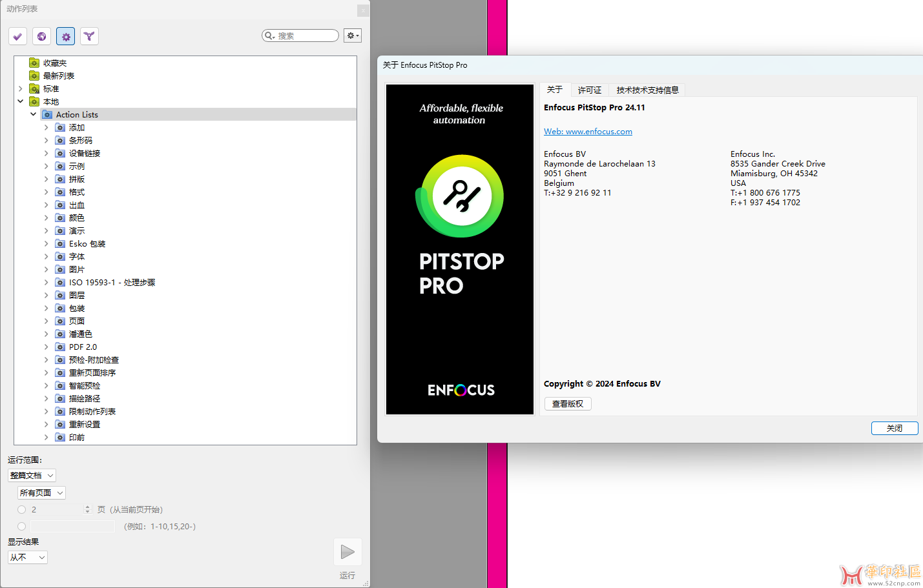Image resolution: width=923 pixels, height=588 pixels.
Task: Switch to the 技术技术支持信息 tab
Action: [x=647, y=90]
